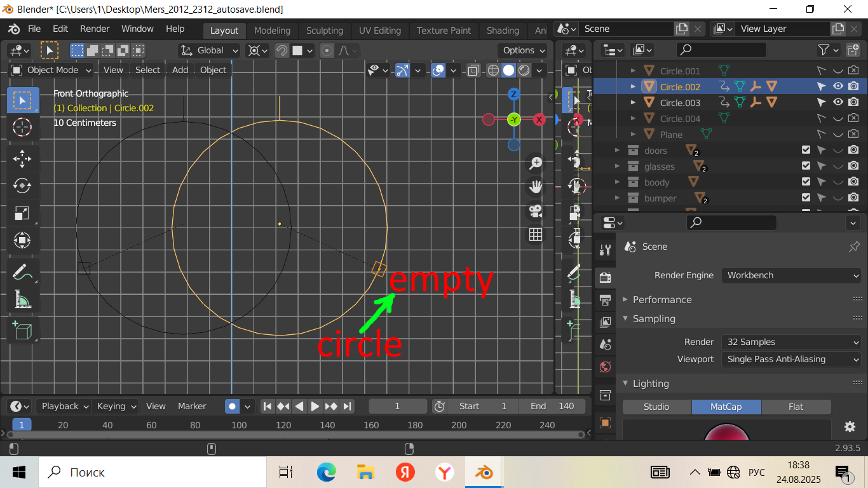The width and height of the screenshot is (868, 488).
Task: Click frame 100 on the timeline ruler
Action: click(239, 425)
